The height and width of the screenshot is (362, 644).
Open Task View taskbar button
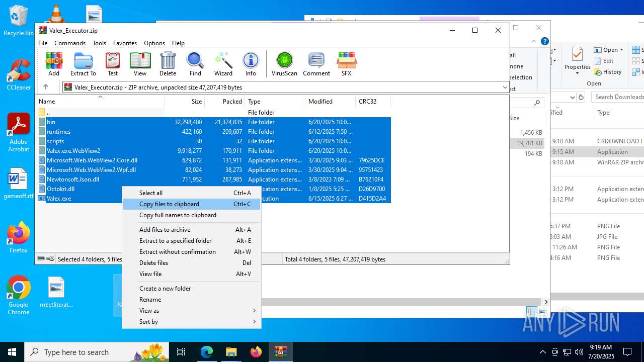(x=181, y=352)
